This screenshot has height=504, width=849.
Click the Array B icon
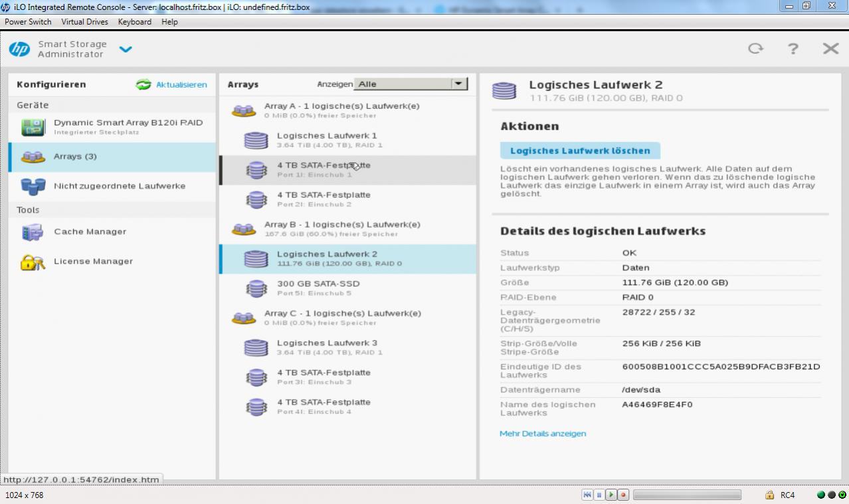click(243, 229)
